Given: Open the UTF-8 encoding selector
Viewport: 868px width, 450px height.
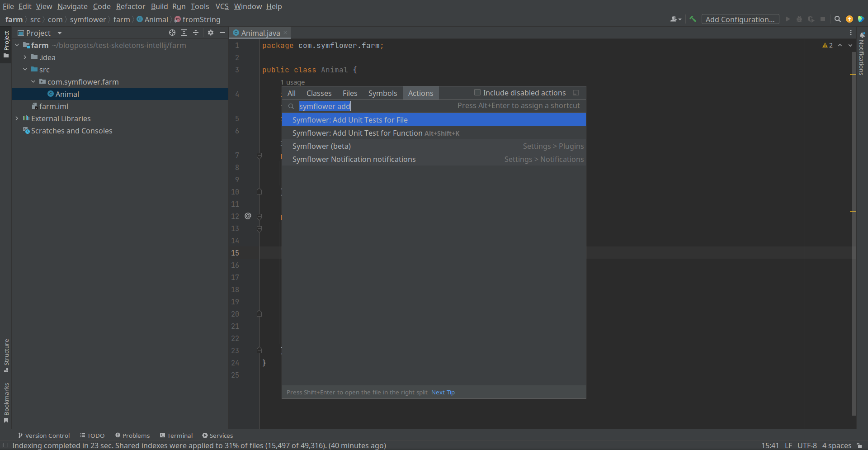Looking at the screenshot, I should [807, 445].
